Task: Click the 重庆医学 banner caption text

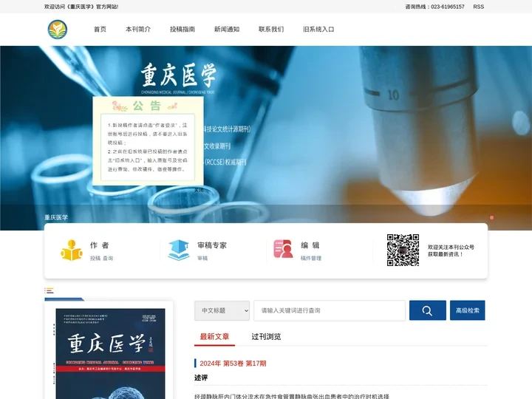Action: coord(56,217)
